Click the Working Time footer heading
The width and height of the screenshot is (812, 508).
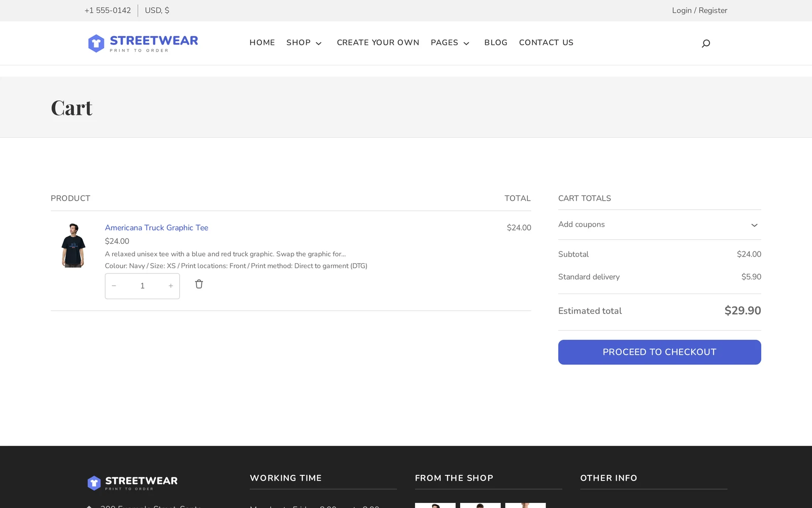pos(286,478)
